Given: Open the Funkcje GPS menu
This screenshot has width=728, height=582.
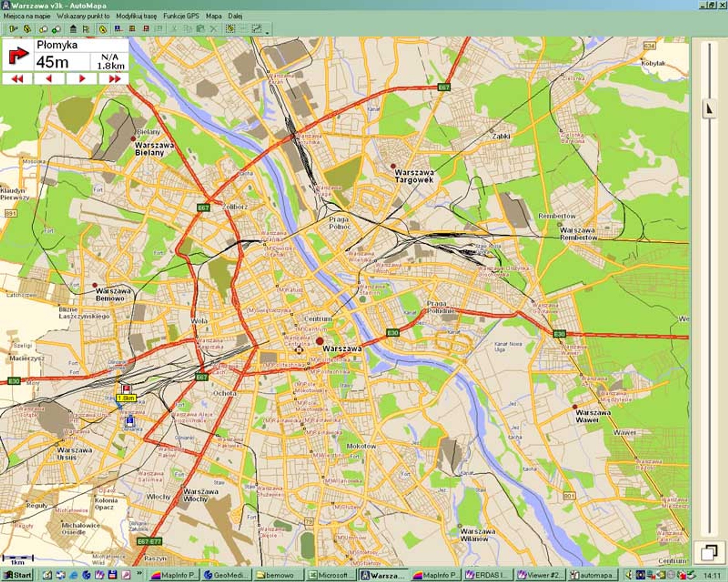Looking at the screenshot, I should click(x=181, y=16).
